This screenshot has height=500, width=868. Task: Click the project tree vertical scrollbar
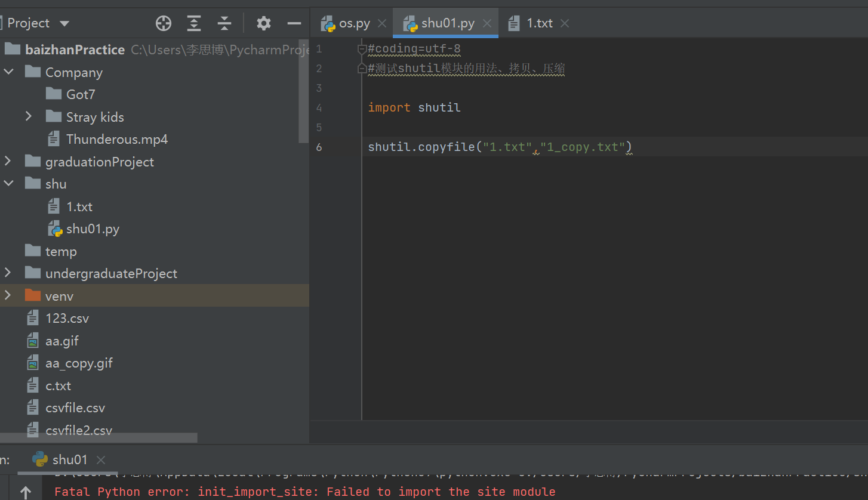point(304,90)
